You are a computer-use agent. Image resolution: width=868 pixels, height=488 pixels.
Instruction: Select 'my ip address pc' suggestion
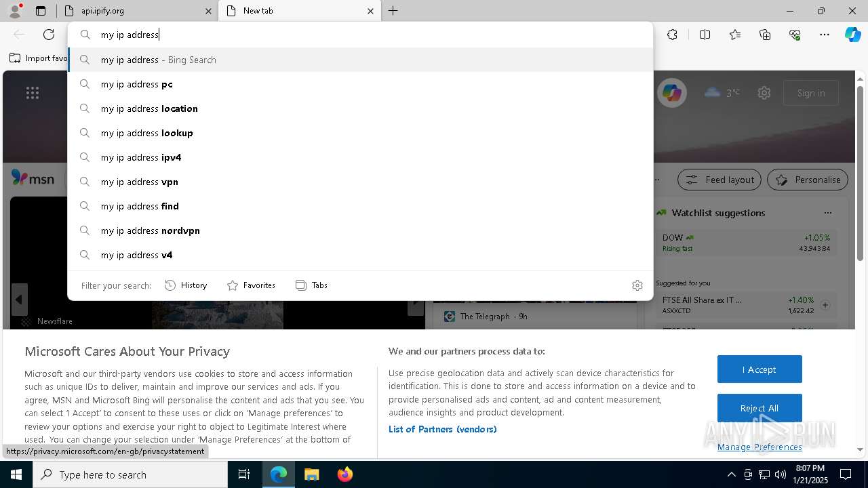pyautogui.click(x=360, y=84)
